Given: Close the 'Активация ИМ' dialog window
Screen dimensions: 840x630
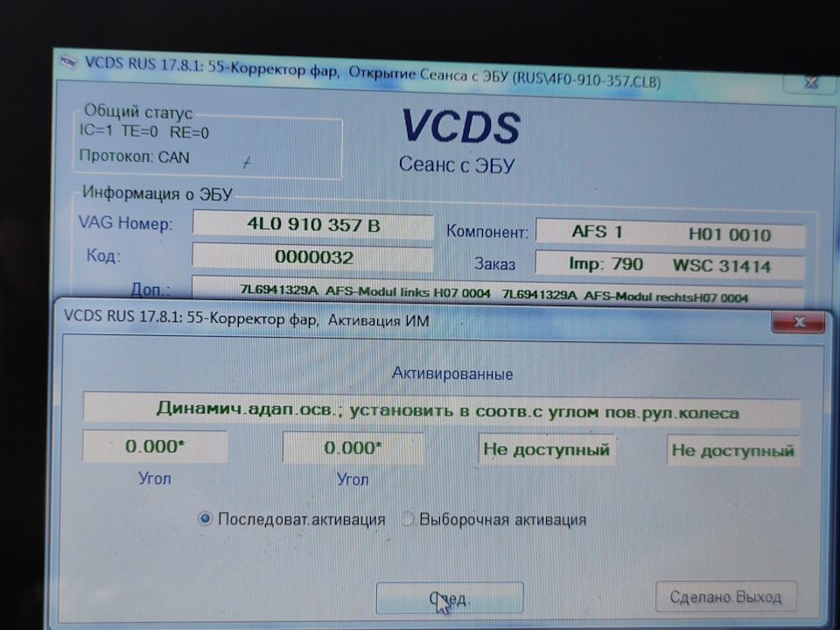Looking at the screenshot, I should pyautogui.click(x=798, y=322).
